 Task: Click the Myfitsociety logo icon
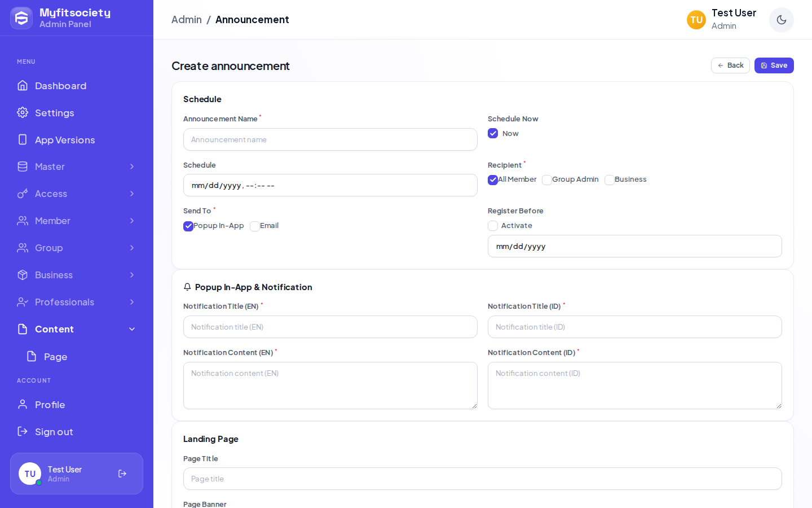[21, 18]
